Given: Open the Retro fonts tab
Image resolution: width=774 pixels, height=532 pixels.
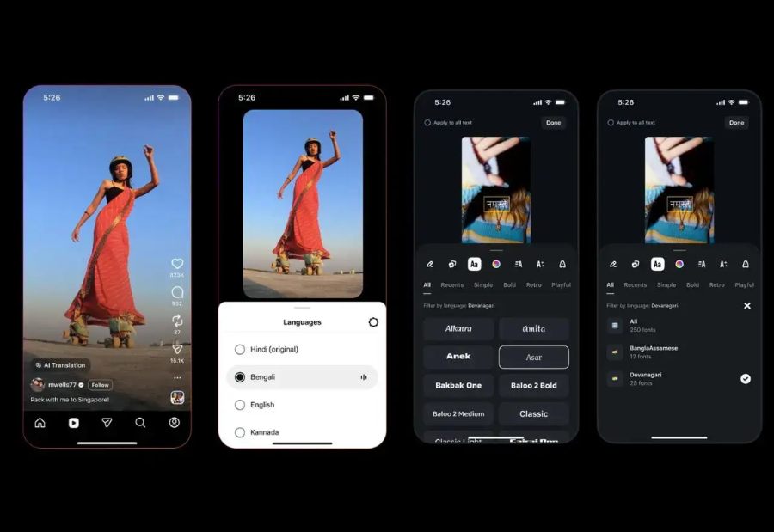Looking at the screenshot, I should coord(533,284).
